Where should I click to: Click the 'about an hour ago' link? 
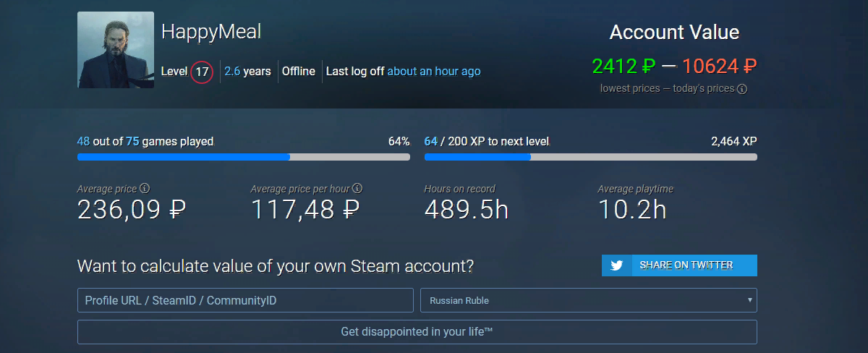[x=434, y=72]
